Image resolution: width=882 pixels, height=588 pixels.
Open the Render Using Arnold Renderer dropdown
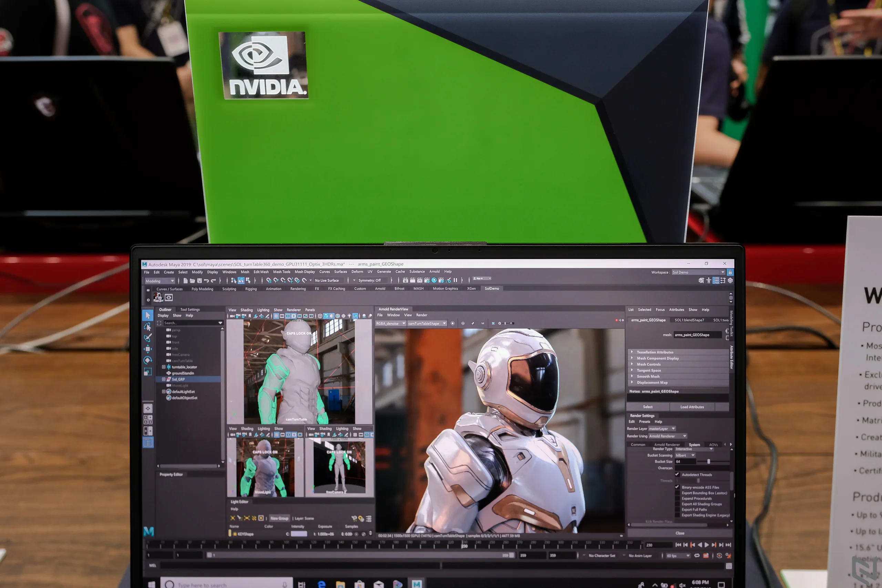[x=668, y=436]
